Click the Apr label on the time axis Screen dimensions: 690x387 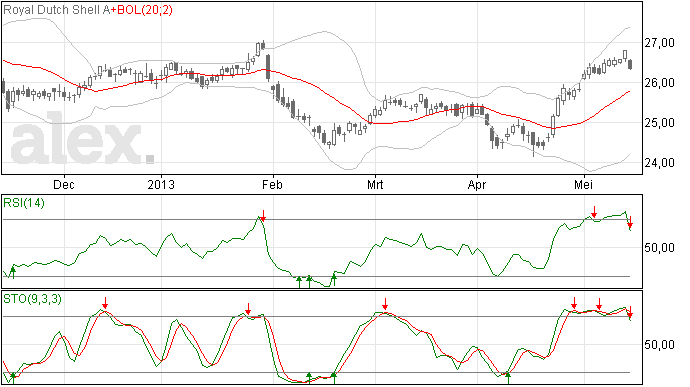(477, 185)
